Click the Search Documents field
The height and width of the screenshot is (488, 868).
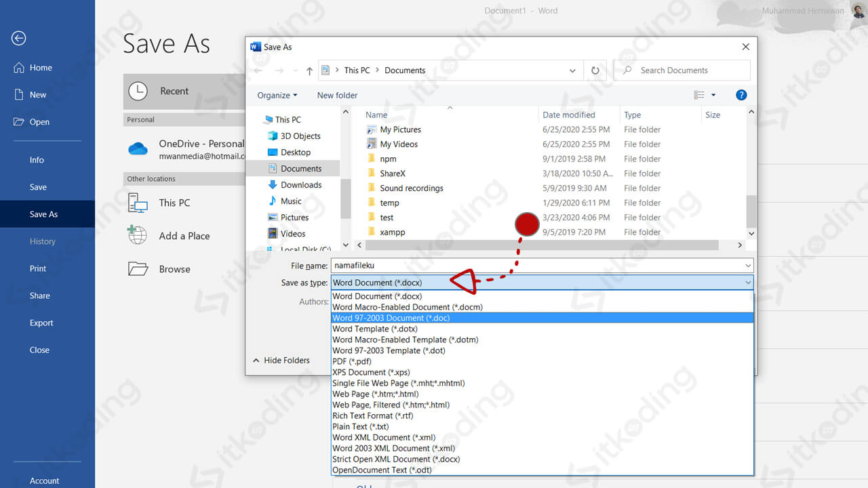click(682, 70)
